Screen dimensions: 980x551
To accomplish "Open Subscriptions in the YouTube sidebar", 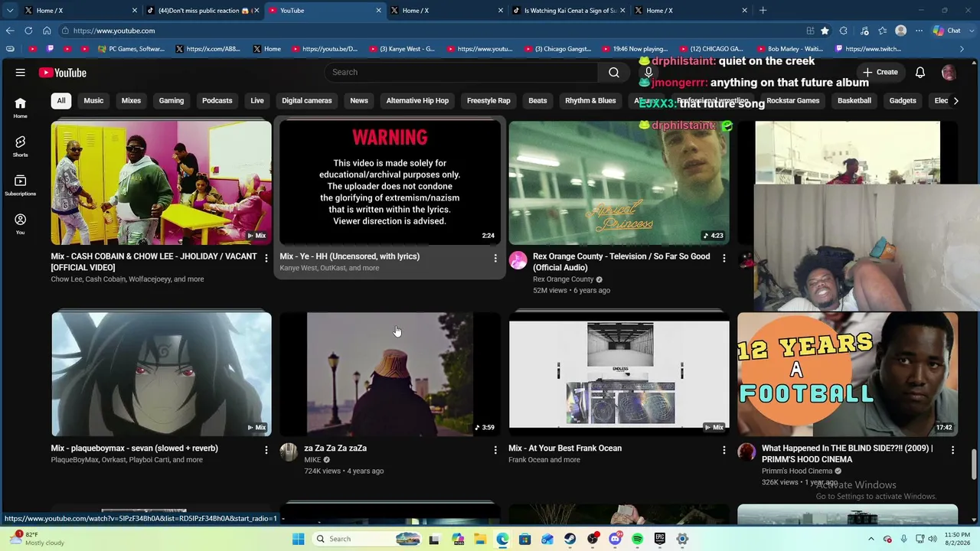I will point(21,185).
